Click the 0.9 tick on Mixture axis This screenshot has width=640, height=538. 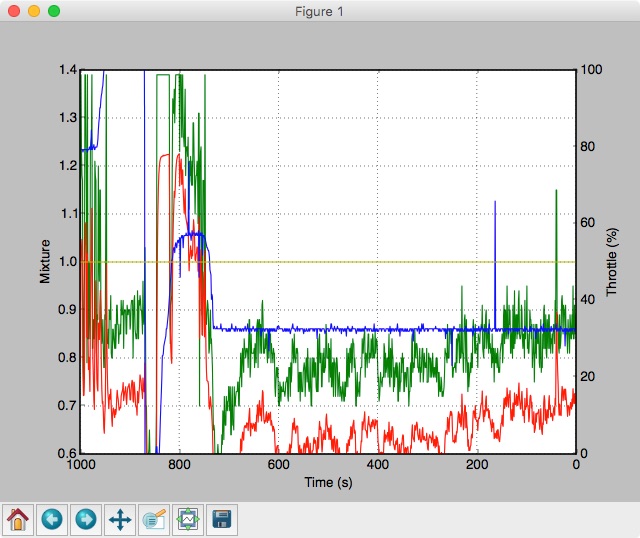click(x=68, y=309)
